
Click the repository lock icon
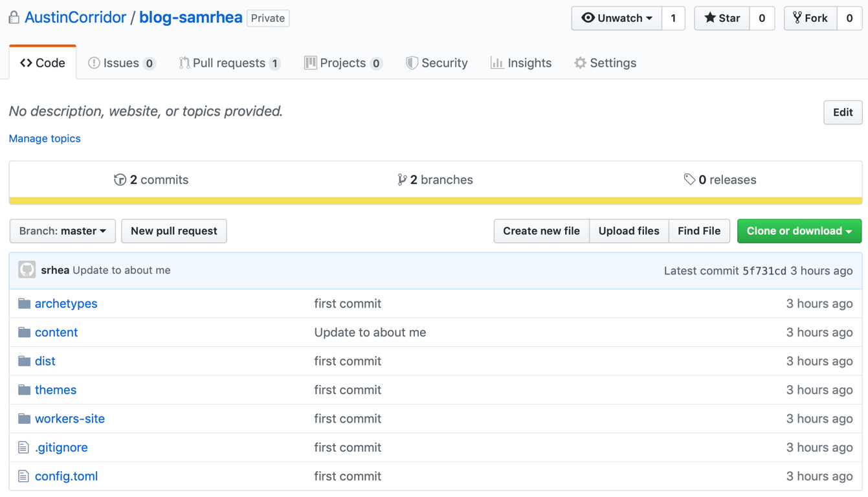pos(13,17)
